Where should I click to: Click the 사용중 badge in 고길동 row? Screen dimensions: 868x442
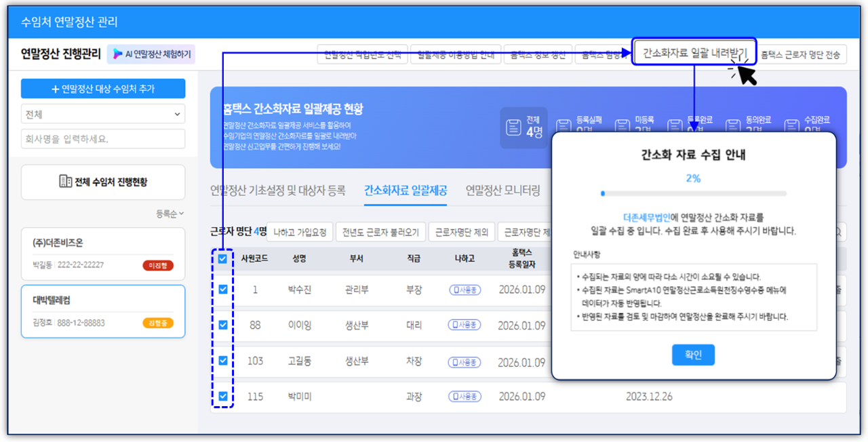pyautogui.click(x=465, y=361)
